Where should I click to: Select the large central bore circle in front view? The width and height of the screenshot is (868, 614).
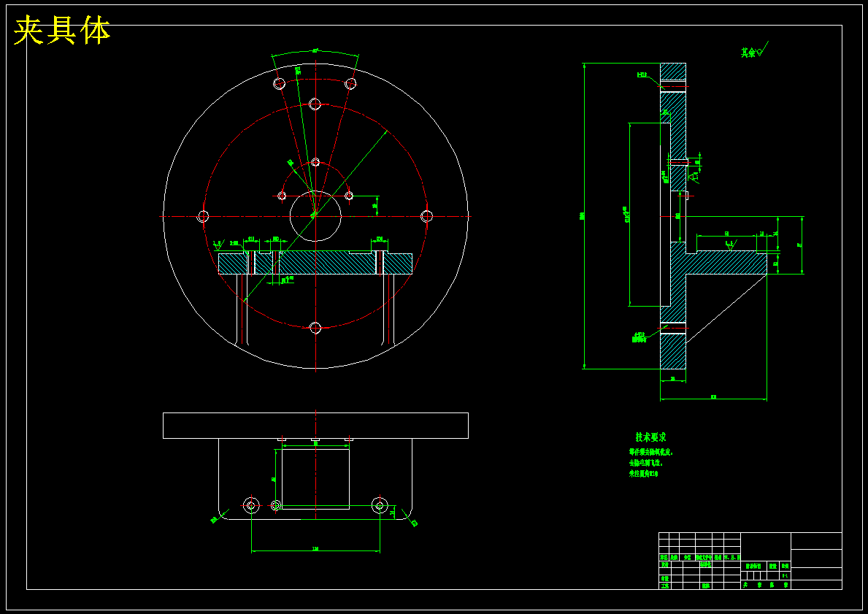tap(315, 216)
